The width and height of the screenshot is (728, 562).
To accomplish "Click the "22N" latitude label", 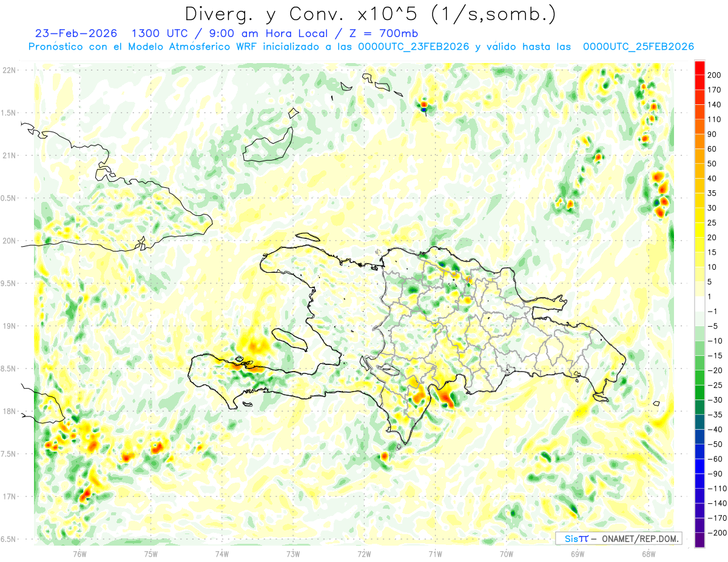I will 9,70.
